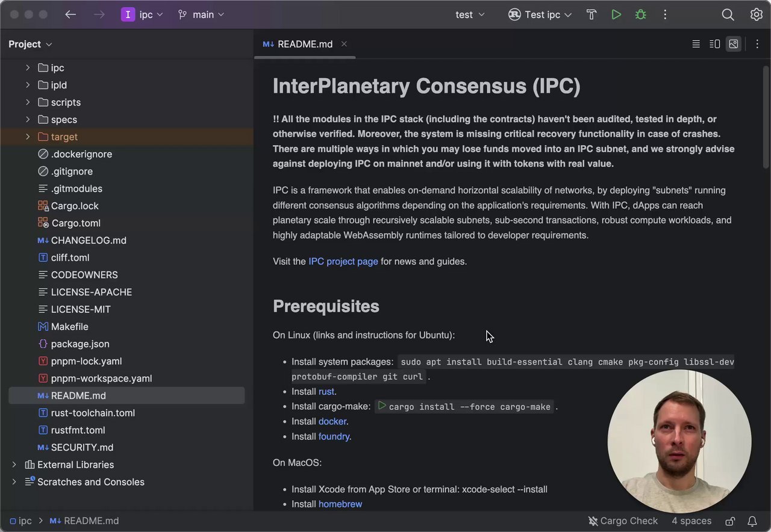Open IDE settings gear
The width and height of the screenshot is (771, 532).
click(757, 14)
